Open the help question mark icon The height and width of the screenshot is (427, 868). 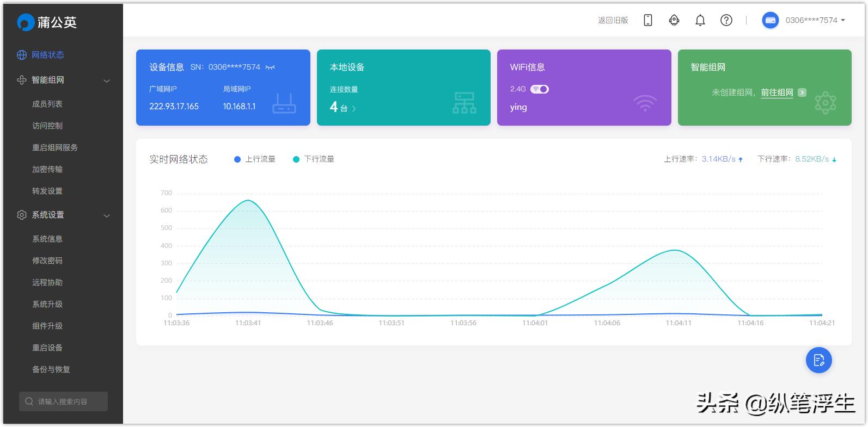726,20
